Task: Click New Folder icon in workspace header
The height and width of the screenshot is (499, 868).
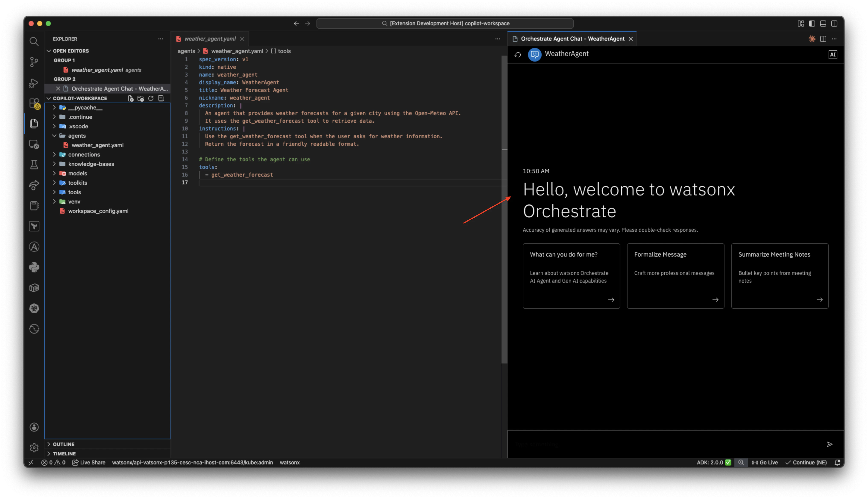Action: click(x=140, y=98)
